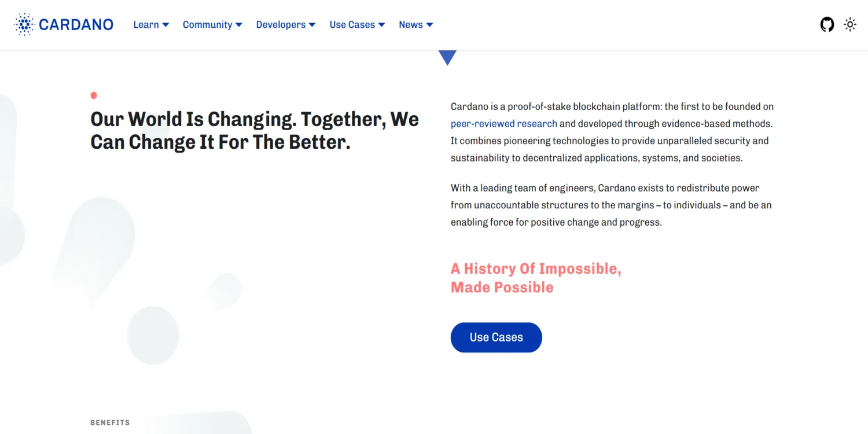Click the Cardano starburst logo icon
The width and height of the screenshot is (868, 434).
24,24
